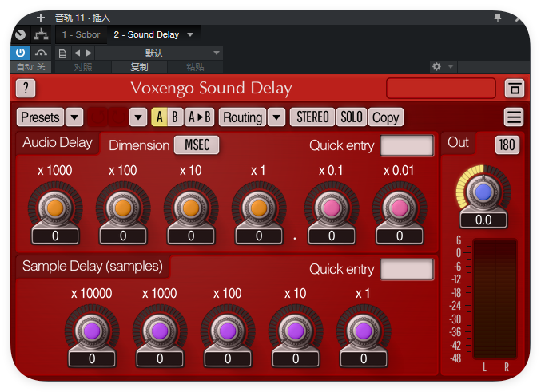Go to the next preset arrow

pos(89,53)
